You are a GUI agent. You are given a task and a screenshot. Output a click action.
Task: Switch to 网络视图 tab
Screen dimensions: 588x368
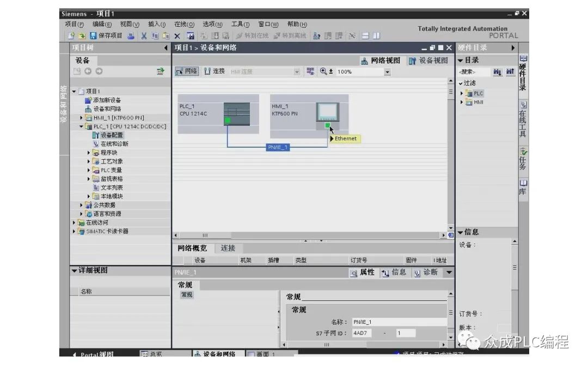click(x=381, y=61)
